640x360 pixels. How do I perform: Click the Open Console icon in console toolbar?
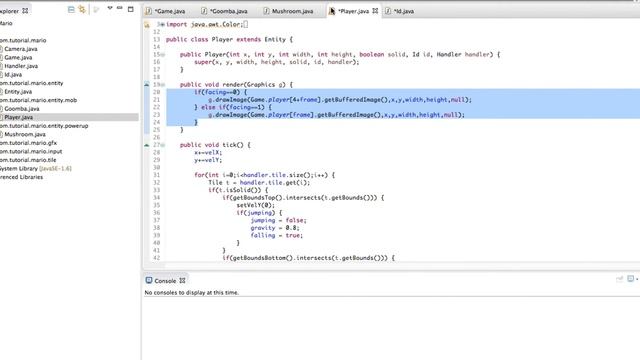pyautogui.click(x=630, y=279)
